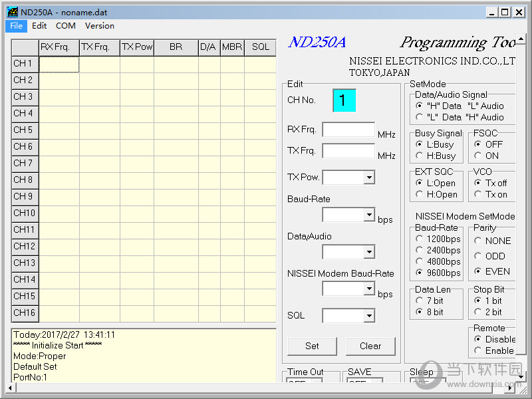Click the cyan CH No. field
The width and height of the screenshot is (532, 399).
coord(344,100)
